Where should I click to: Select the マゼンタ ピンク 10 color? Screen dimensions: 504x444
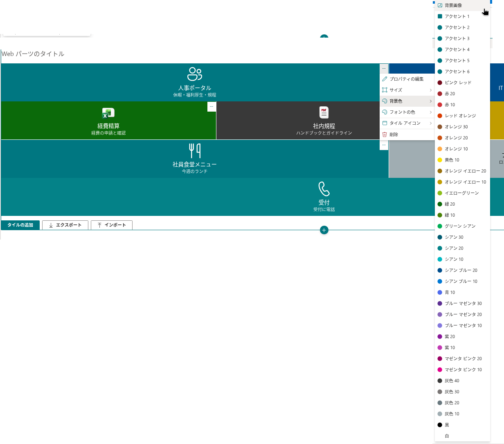pyautogui.click(x=462, y=370)
